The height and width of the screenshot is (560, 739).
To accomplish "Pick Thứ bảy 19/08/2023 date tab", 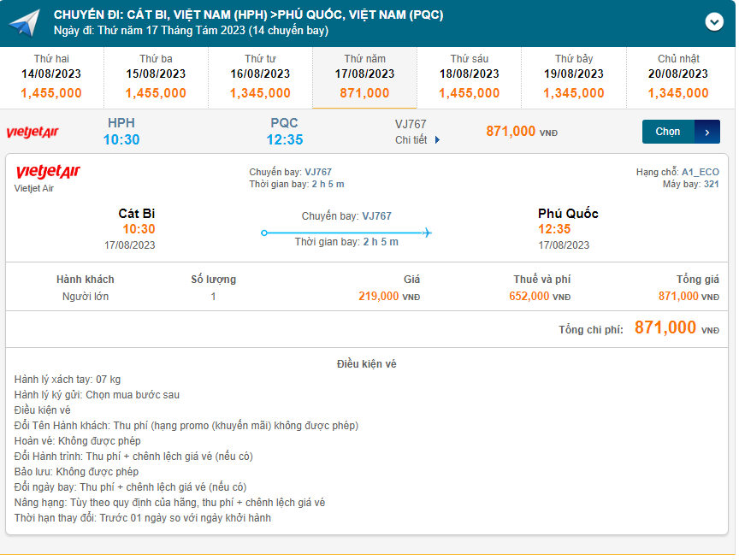I will pos(574,77).
